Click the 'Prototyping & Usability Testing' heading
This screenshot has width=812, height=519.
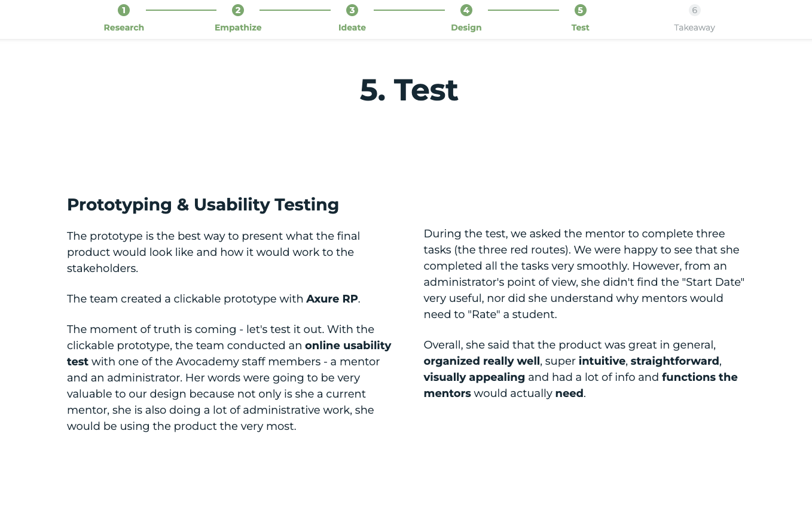[203, 204]
